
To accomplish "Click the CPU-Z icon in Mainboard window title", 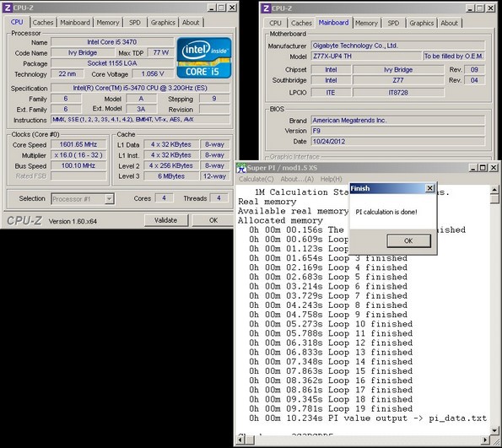I will (266, 8).
